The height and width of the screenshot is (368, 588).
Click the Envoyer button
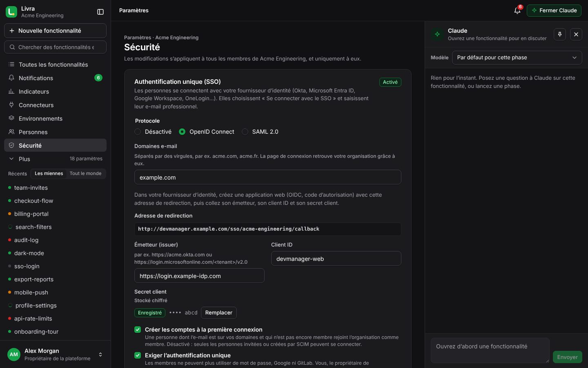pyautogui.click(x=567, y=357)
